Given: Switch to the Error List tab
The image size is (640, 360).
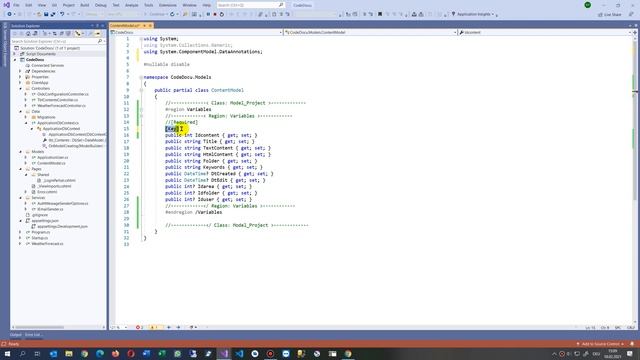Looking at the screenshot, I should click(33, 335).
